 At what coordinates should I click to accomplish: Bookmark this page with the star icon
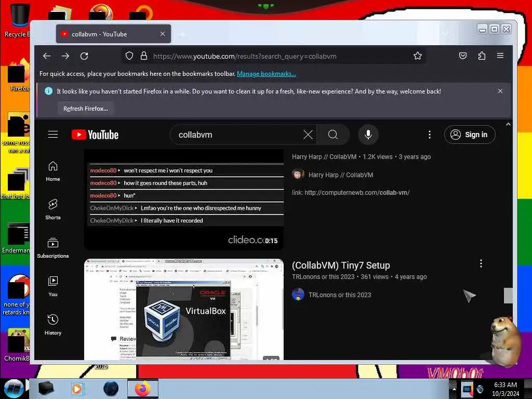[x=418, y=56]
